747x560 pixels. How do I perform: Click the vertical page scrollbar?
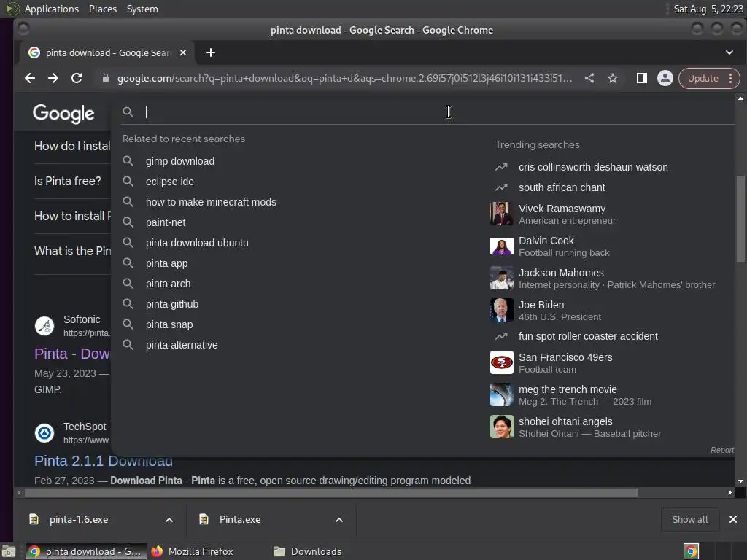[740, 219]
